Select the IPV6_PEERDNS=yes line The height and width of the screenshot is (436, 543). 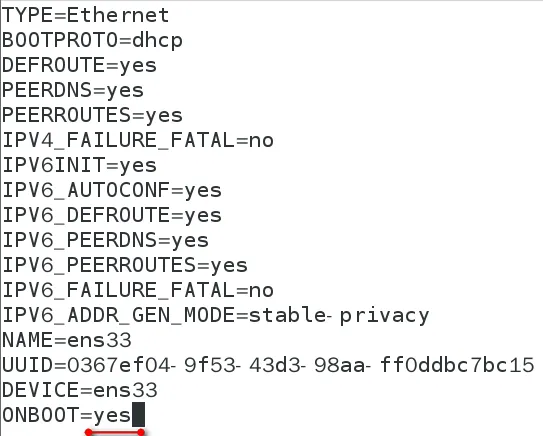(x=105, y=240)
